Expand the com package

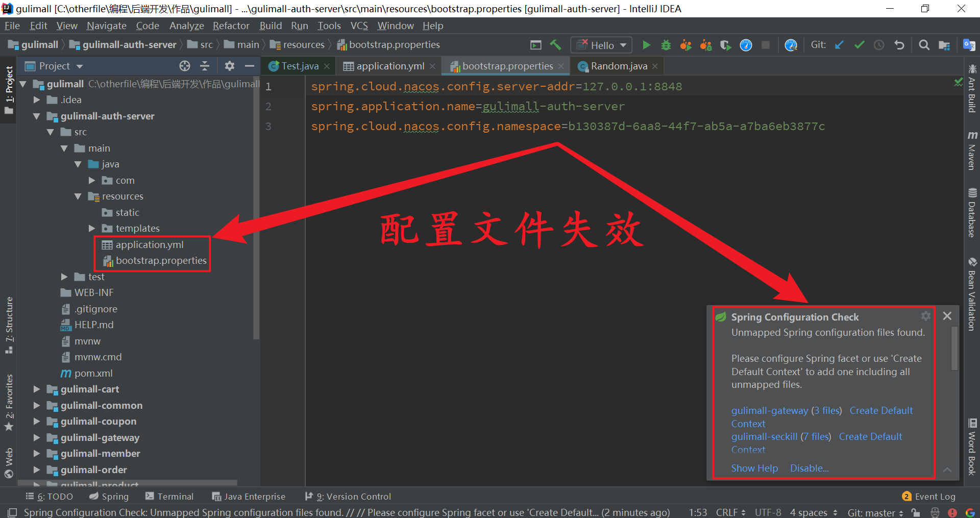coord(92,181)
